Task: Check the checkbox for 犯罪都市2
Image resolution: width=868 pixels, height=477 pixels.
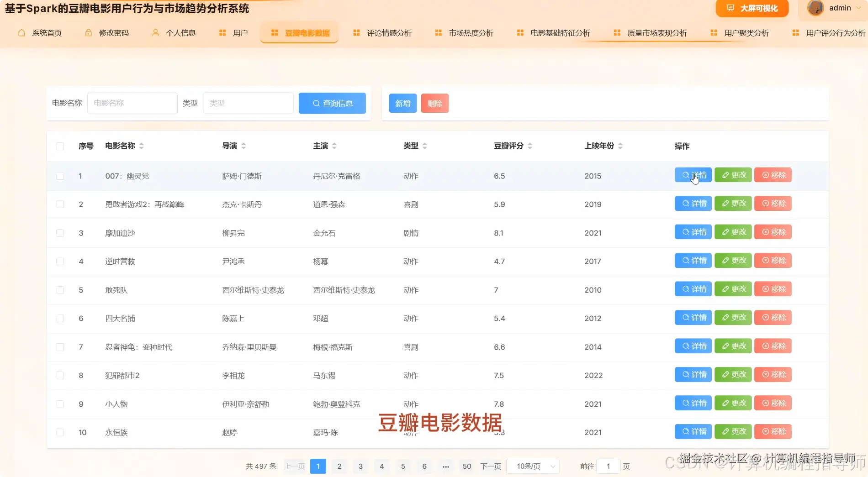Action: 60,375
